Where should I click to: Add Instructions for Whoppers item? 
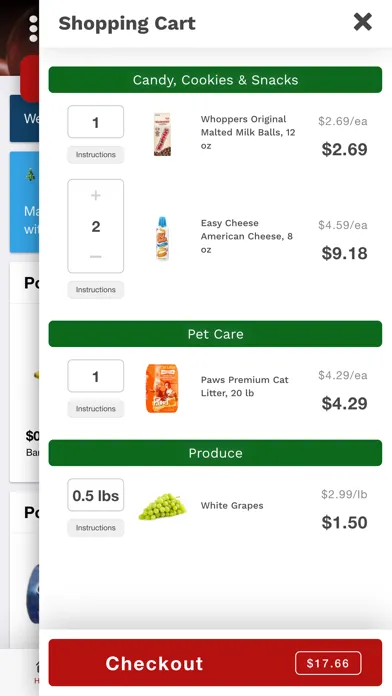tap(95, 155)
